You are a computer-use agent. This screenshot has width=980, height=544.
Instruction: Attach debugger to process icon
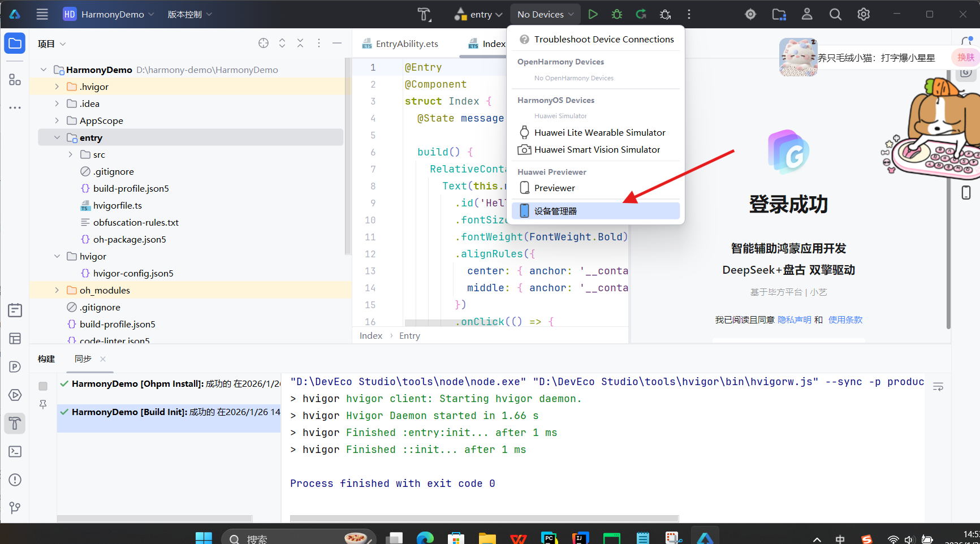665,14
